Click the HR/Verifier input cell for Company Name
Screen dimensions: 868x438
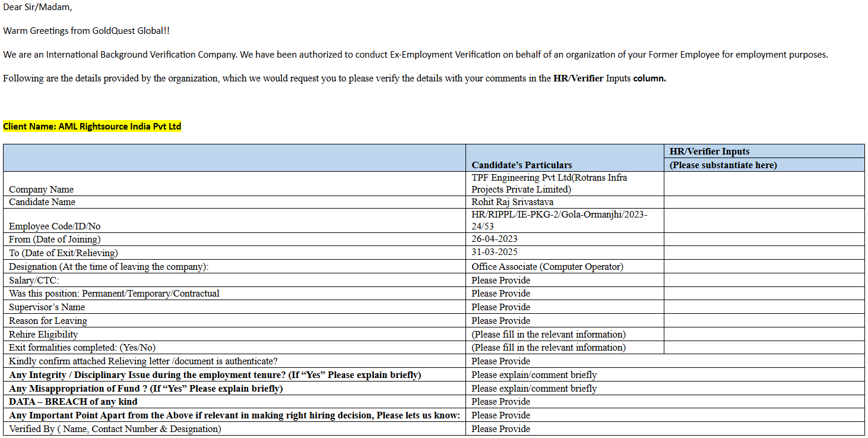tap(764, 184)
